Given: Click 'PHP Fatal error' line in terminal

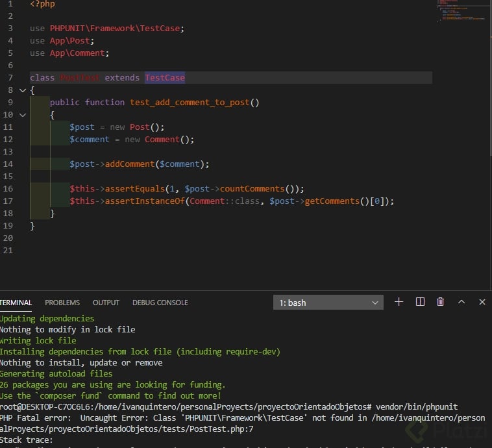Looking at the screenshot, I should 243,418.
